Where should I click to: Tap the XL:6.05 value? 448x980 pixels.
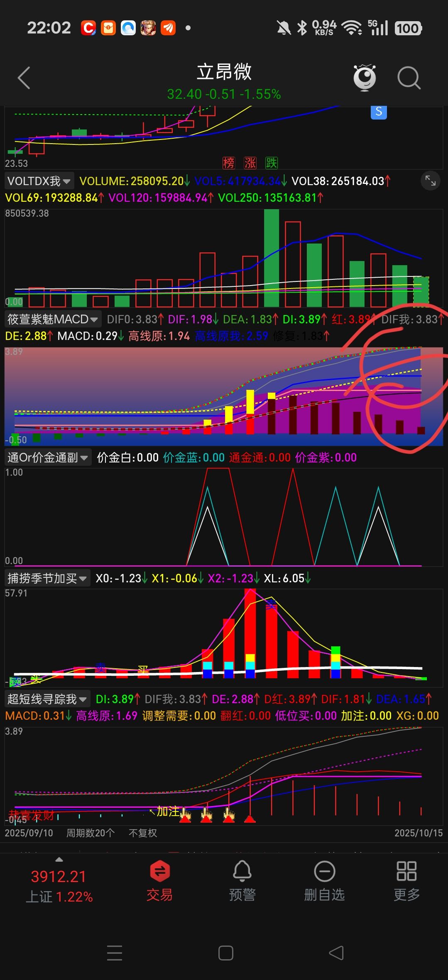coord(287,578)
